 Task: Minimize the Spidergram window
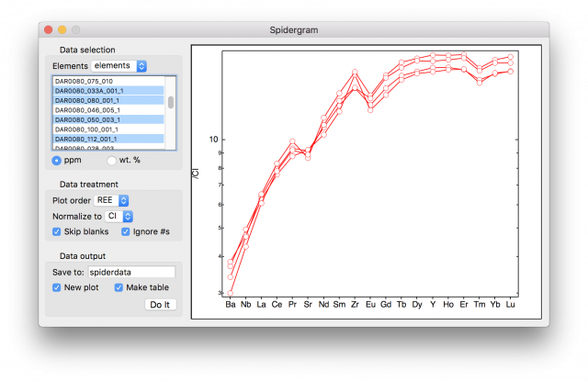pos(62,29)
